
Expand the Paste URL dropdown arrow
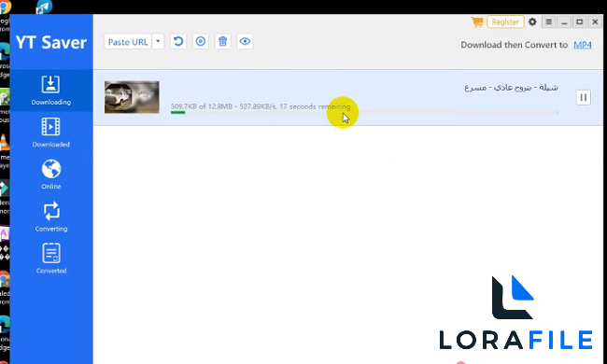[158, 42]
